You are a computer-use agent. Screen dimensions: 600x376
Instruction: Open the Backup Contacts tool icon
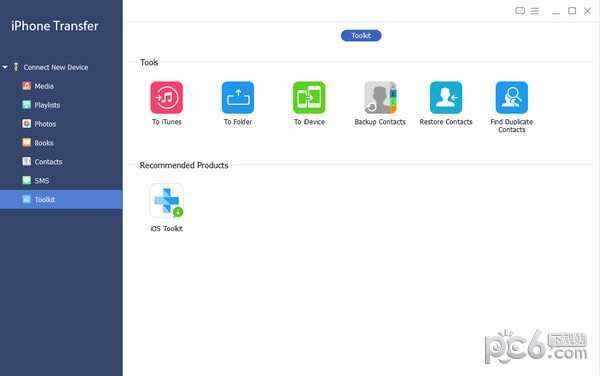coord(380,98)
